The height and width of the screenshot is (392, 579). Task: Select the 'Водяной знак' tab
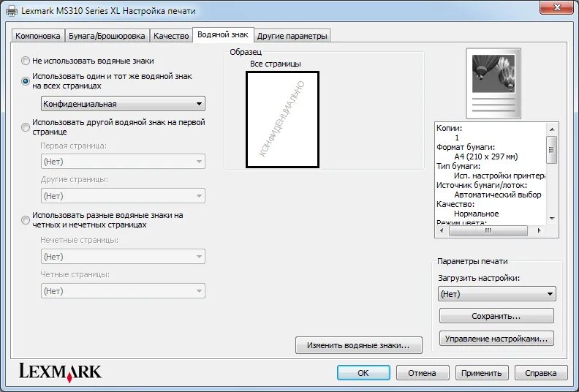click(223, 34)
